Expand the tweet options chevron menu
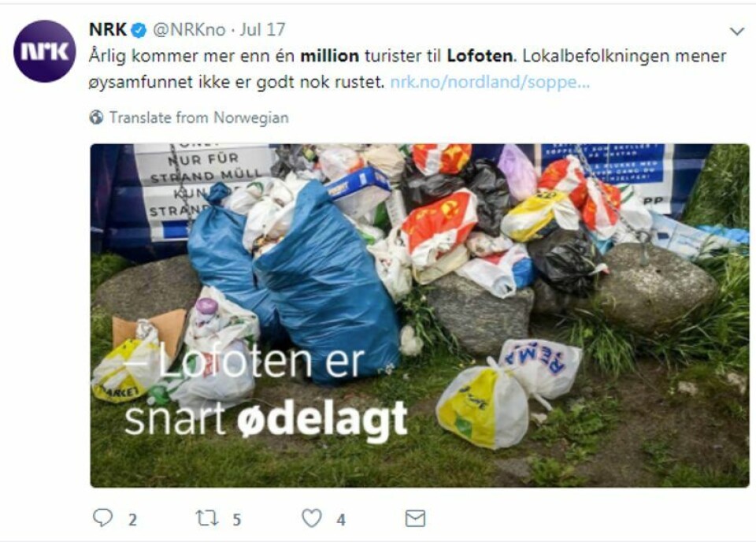 (737, 32)
